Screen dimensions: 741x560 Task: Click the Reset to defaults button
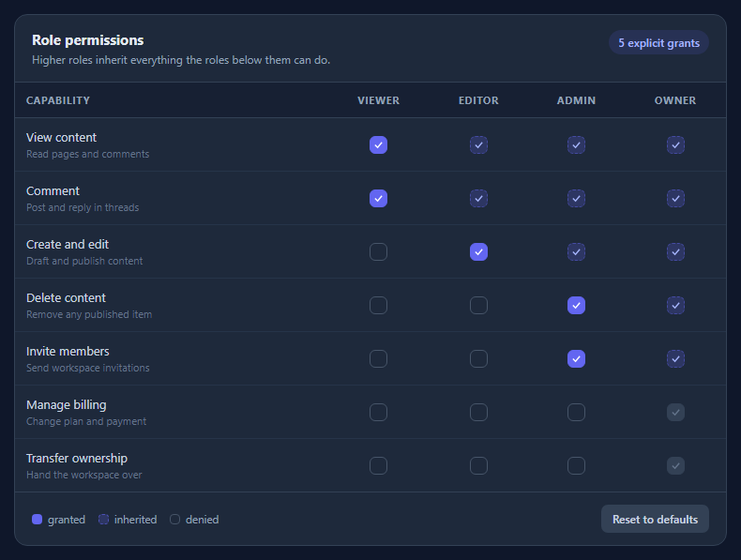point(655,519)
